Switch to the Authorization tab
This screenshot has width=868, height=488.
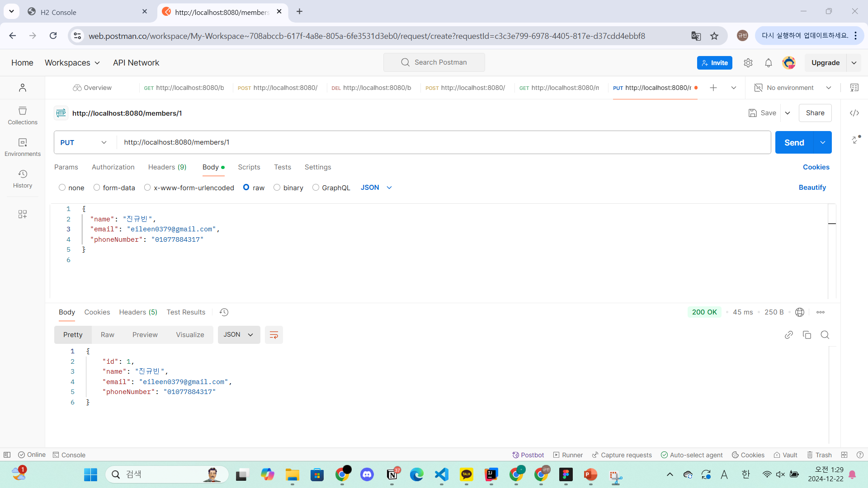pos(113,167)
